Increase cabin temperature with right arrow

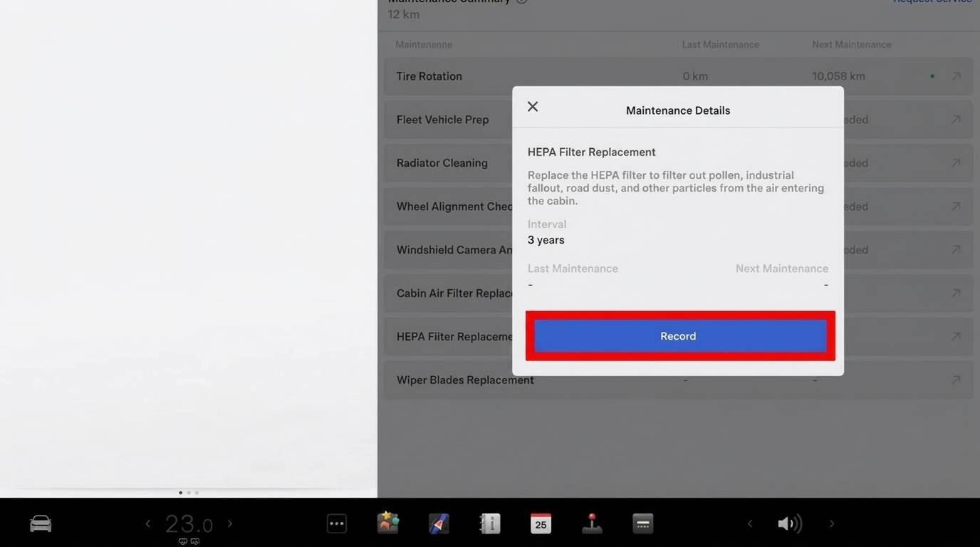coord(229,523)
